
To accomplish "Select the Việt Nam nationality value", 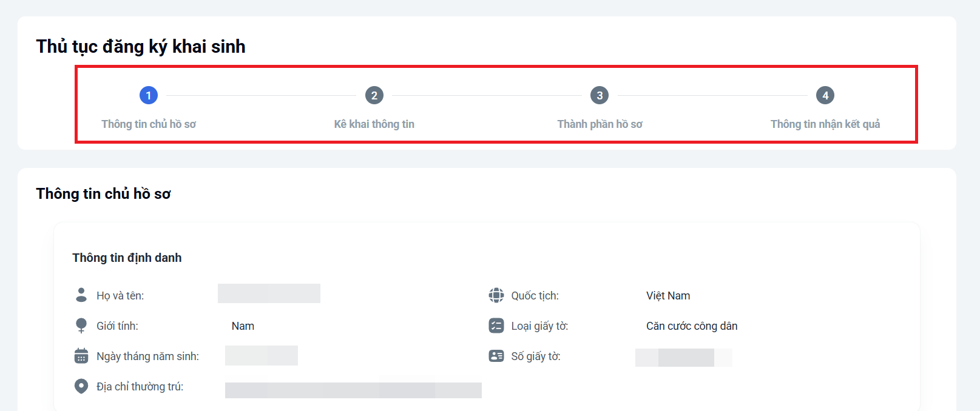I will pos(668,295).
